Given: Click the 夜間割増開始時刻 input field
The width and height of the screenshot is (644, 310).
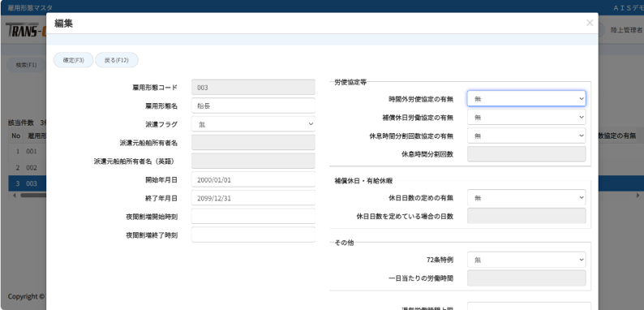Looking at the screenshot, I should (253, 216).
